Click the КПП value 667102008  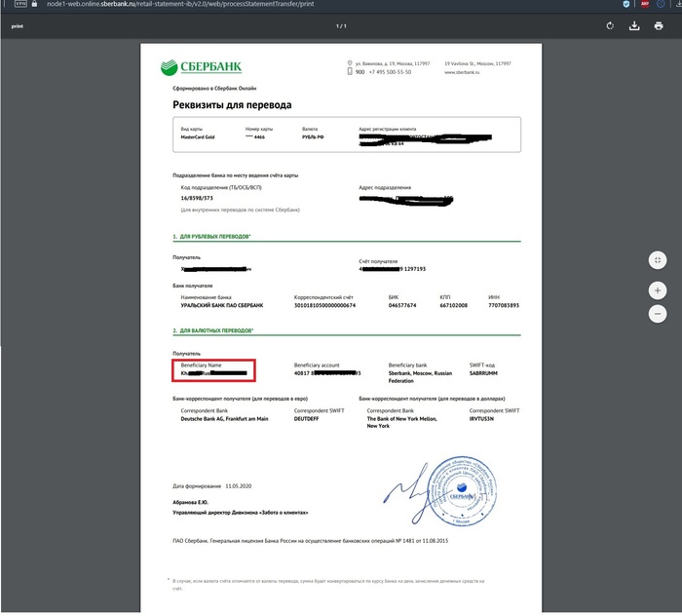coord(453,305)
